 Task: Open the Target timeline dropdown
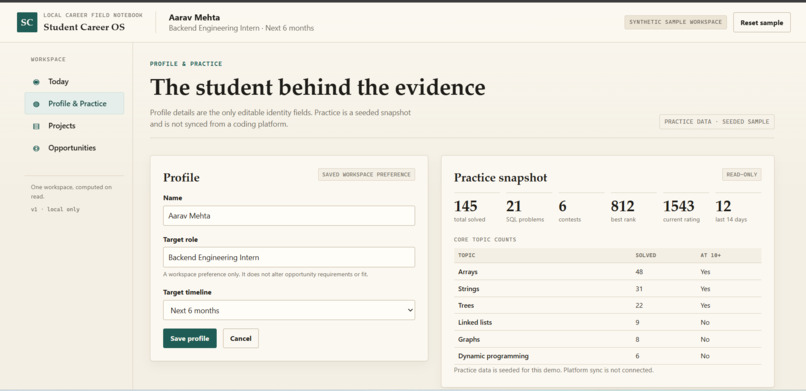coord(289,310)
